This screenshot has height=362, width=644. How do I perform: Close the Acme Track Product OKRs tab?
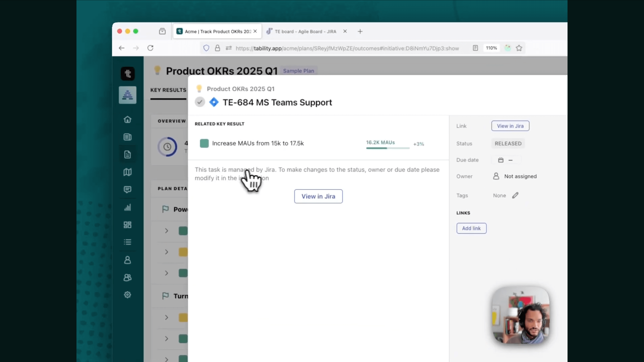tap(255, 31)
